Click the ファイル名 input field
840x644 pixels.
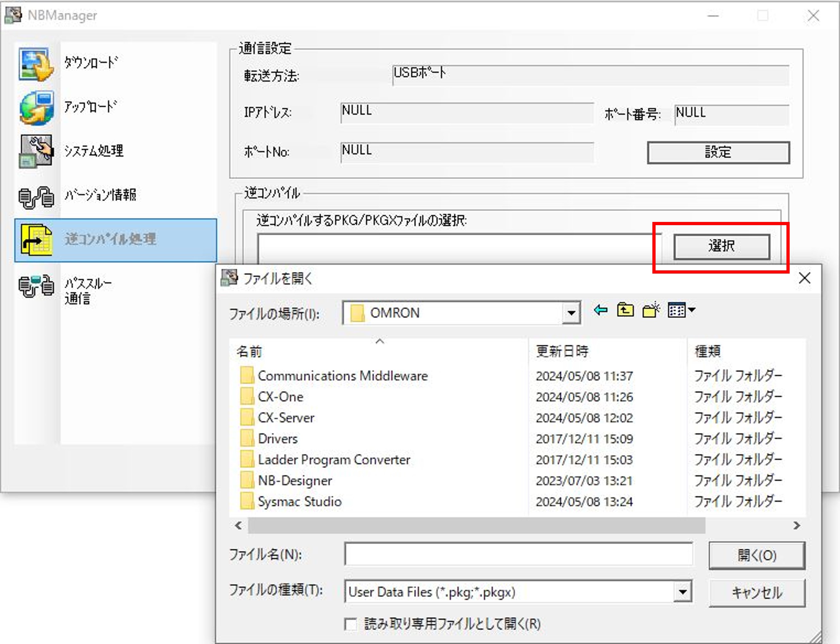coord(519,554)
